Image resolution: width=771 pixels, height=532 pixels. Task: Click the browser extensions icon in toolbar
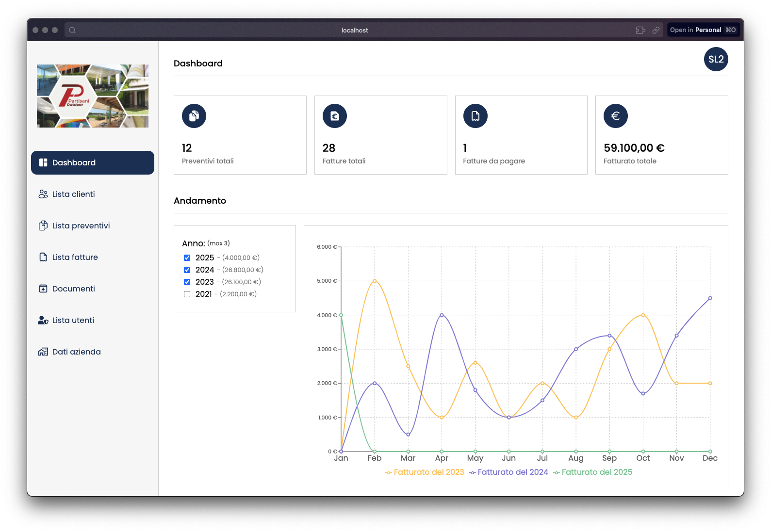pyautogui.click(x=640, y=30)
